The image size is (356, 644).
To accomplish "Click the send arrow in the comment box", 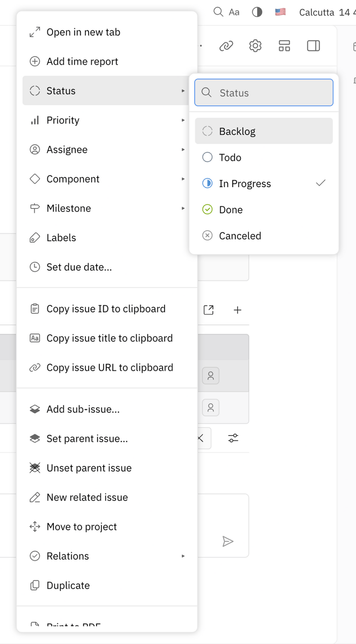I will (x=228, y=541).
